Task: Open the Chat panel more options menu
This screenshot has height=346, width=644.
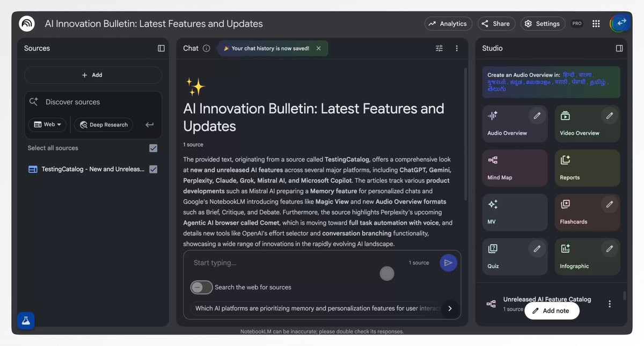Action: (x=457, y=48)
